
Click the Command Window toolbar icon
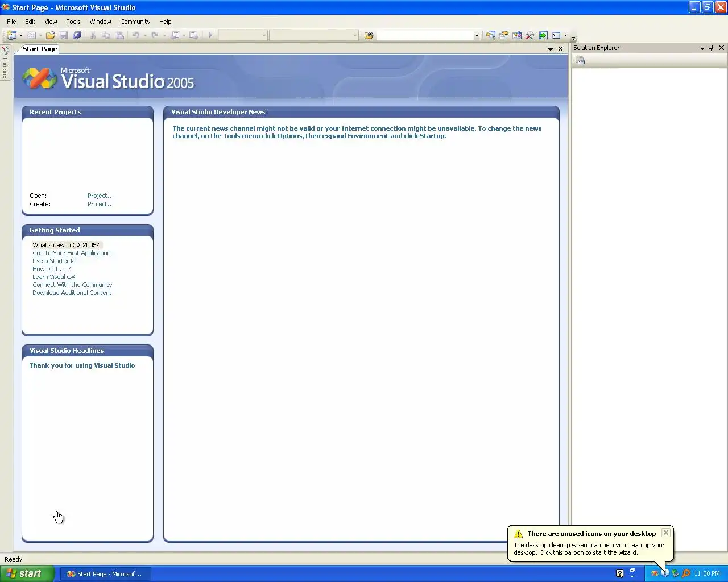pyautogui.click(x=556, y=35)
